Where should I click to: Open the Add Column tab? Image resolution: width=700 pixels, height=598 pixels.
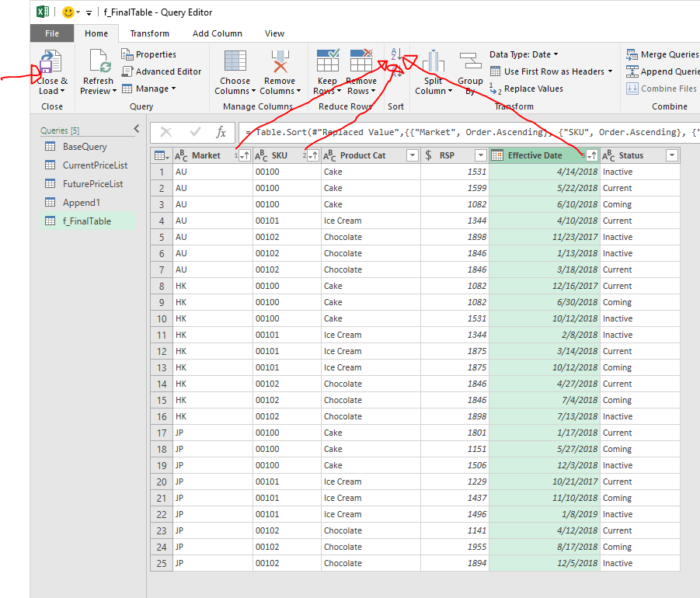click(x=217, y=33)
